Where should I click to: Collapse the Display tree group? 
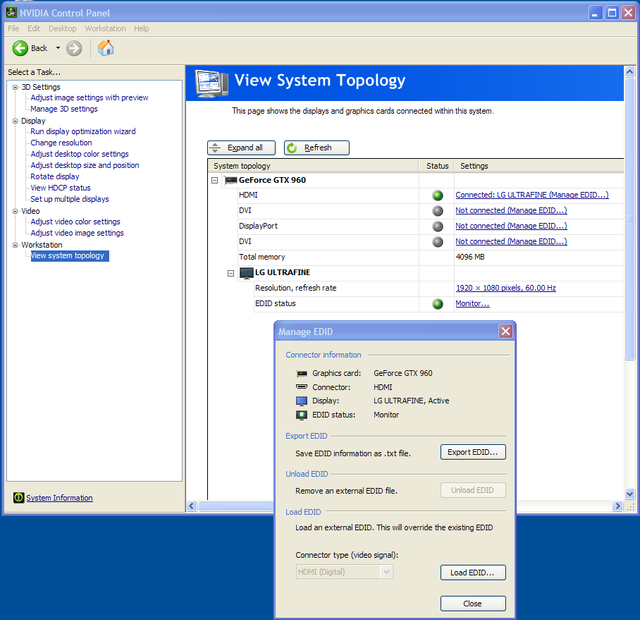click(x=15, y=121)
